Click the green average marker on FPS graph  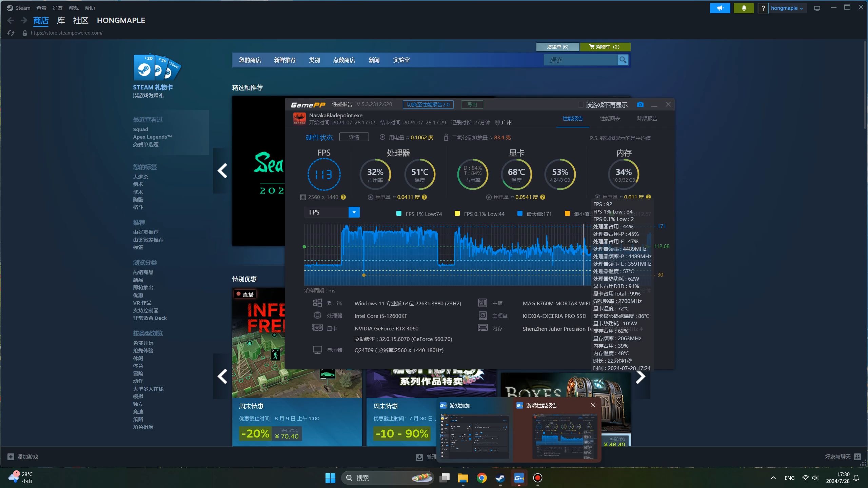pos(304,247)
